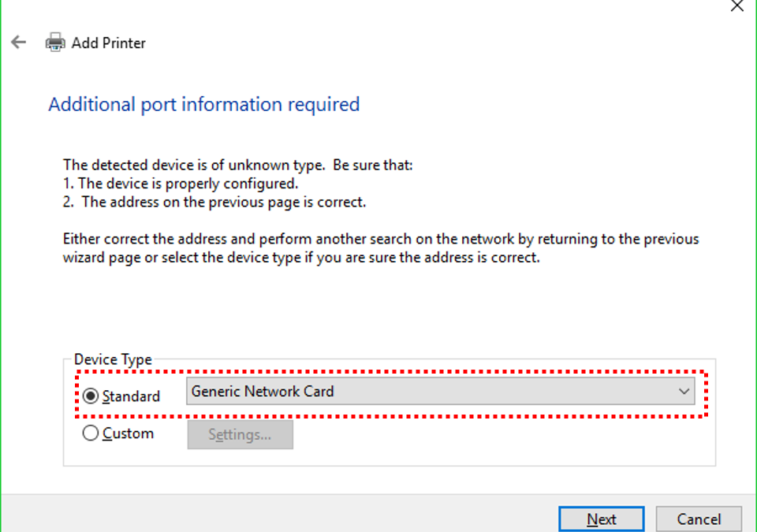Open the custom Settings... button
757x532 pixels.
pyautogui.click(x=240, y=434)
